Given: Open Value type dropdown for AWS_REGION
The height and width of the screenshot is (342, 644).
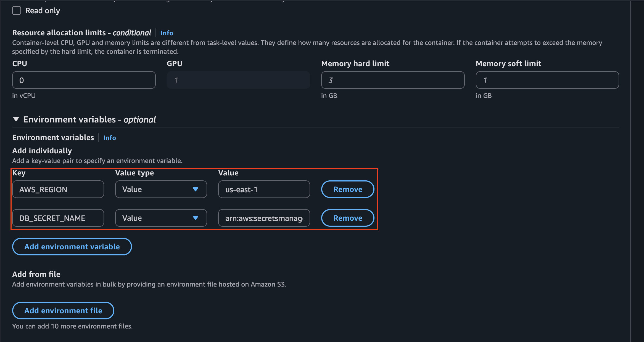Looking at the screenshot, I should point(155,189).
